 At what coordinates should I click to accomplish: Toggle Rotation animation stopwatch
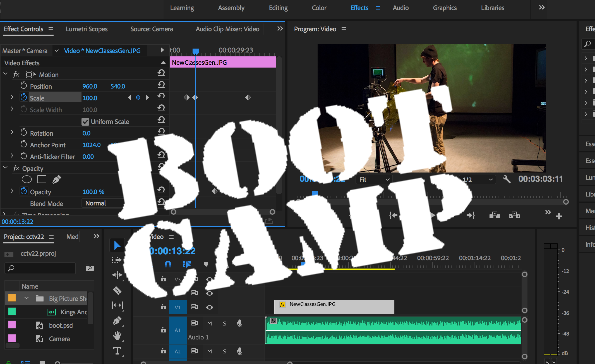click(24, 132)
